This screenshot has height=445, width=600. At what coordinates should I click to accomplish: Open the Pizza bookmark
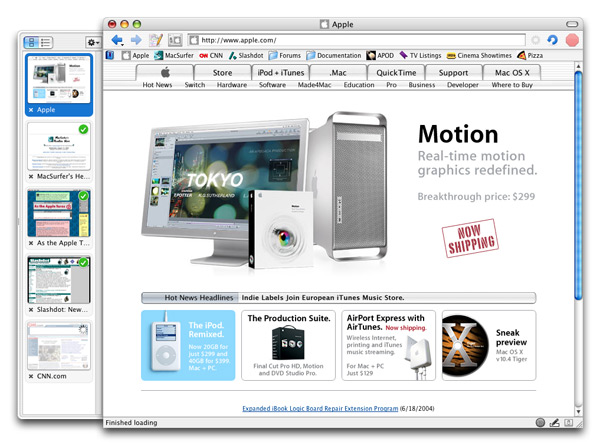click(x=530, y=55)
